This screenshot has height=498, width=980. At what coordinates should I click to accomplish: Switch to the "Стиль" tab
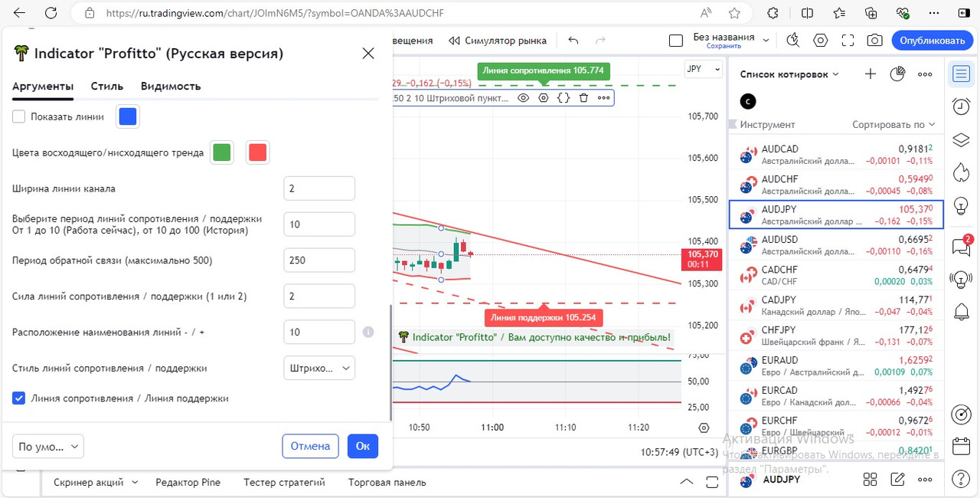[107, 87]
